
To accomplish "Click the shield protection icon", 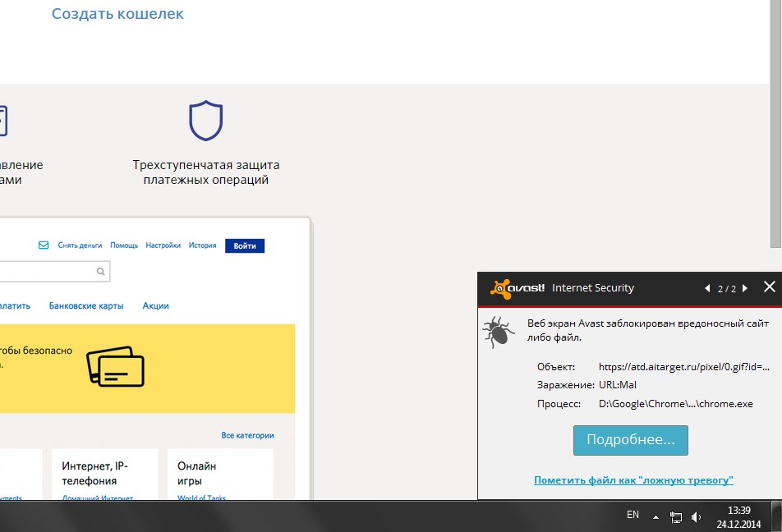I will pos(205,121).
